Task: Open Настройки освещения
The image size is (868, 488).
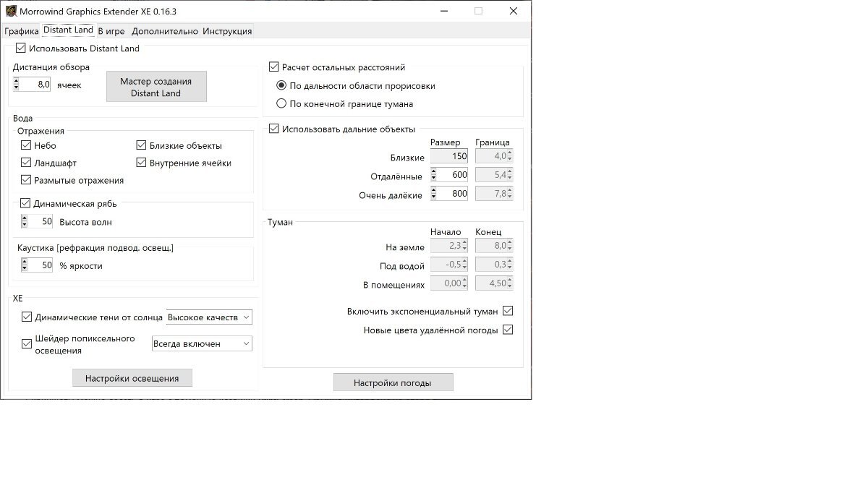Action: click(132, 378)
